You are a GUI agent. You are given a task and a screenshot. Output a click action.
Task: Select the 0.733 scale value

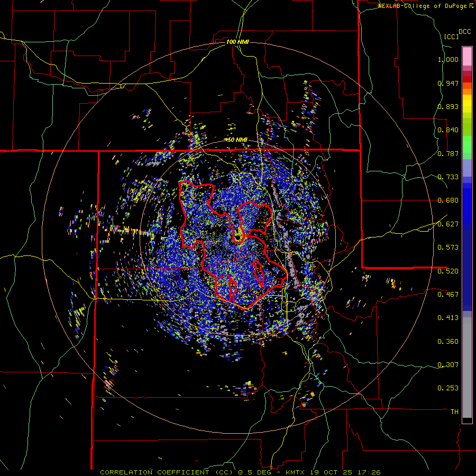click(x=448, y=177)
